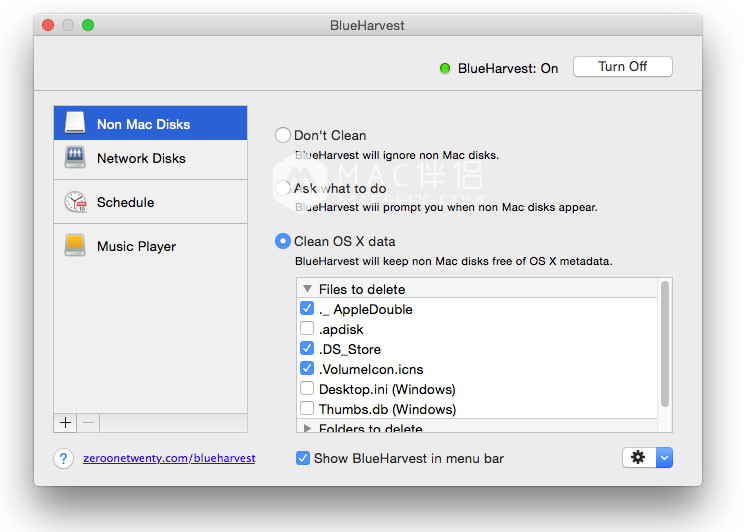The height and width of the screenshot is (532, 744).
Task: Select the Ask what to do option
Action: pos(283,188)
